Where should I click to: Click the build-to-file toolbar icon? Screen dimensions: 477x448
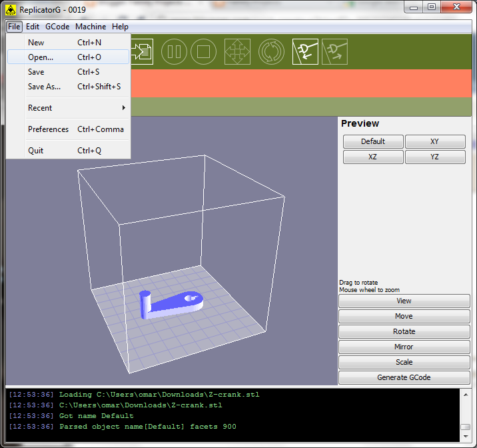click(142, 52)
